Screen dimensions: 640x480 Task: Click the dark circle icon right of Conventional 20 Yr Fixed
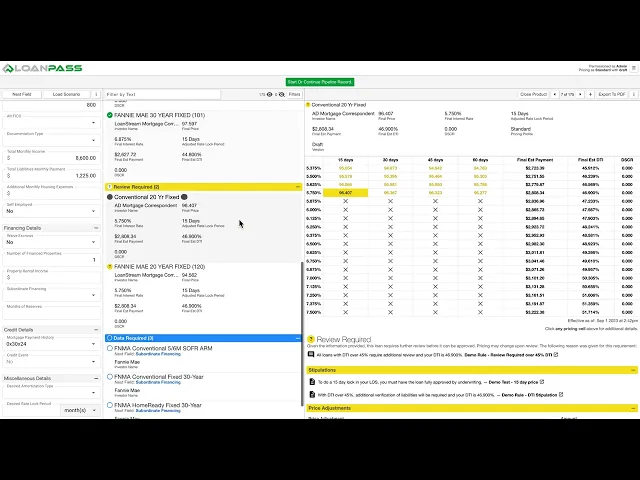tap(184, 197)
